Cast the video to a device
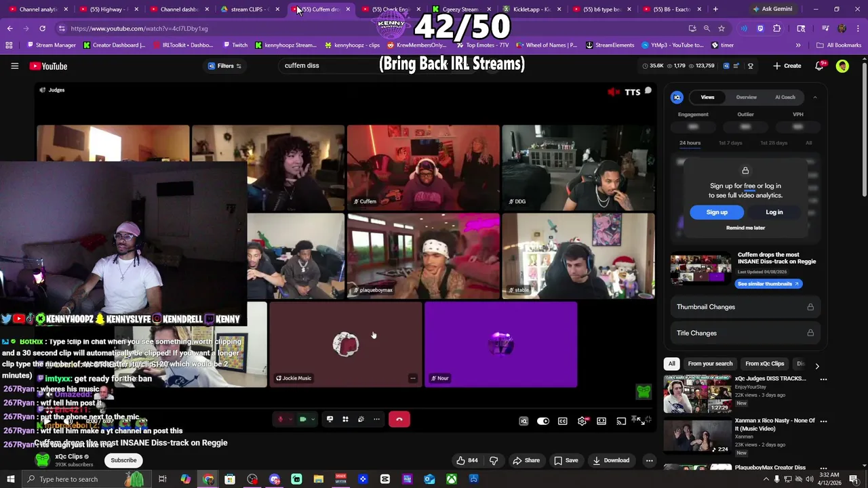868x488 pixels. coord(621,421)
